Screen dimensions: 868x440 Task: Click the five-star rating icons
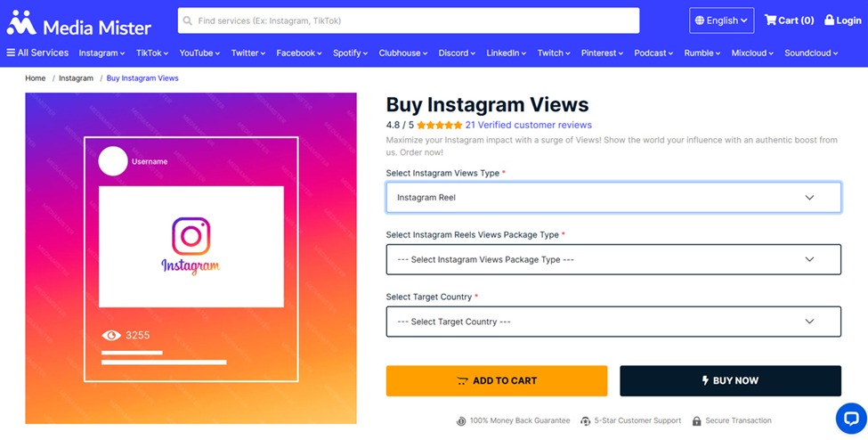click(439, 126)
